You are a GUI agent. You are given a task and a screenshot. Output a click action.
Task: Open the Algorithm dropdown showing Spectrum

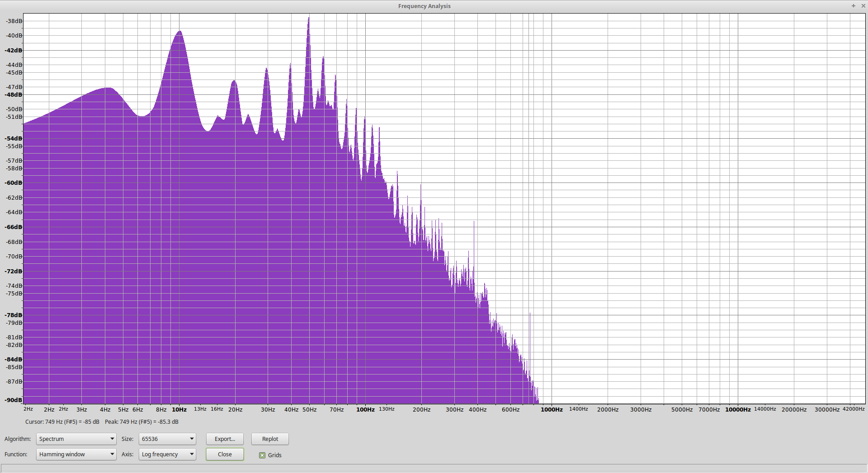(x=76, y=439)
